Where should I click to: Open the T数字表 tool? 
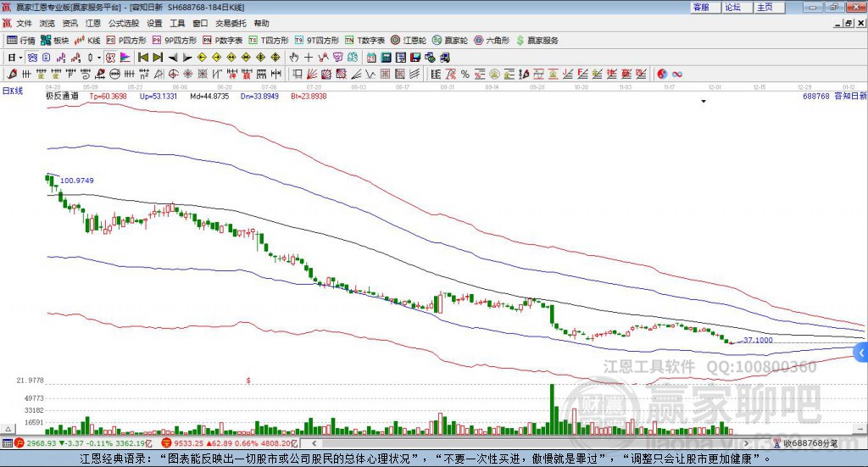(x=364, y=41)
